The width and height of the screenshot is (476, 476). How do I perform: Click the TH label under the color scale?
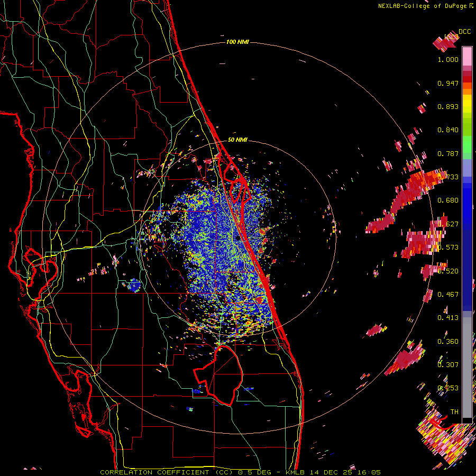pos(454,412)
